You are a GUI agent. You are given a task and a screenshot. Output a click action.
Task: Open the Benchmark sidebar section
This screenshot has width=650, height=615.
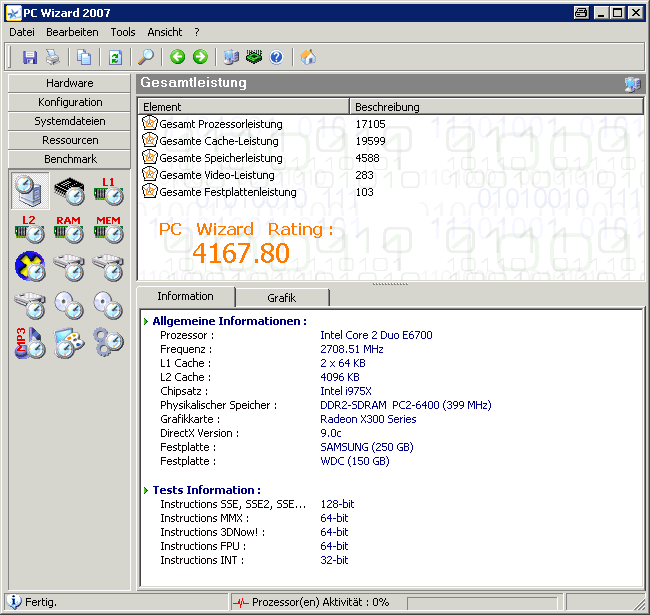click(x=69, y=159)
